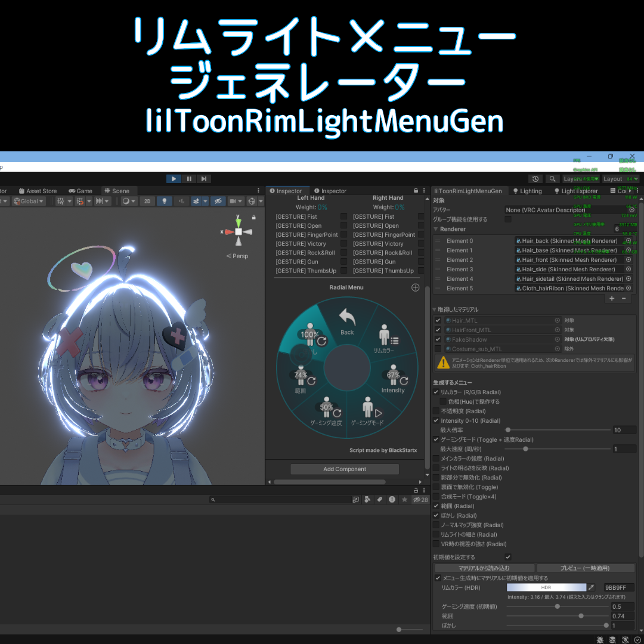The image size is (644, 644).
Task: Click the Play button in the toolbar
Action: [174, 179]
